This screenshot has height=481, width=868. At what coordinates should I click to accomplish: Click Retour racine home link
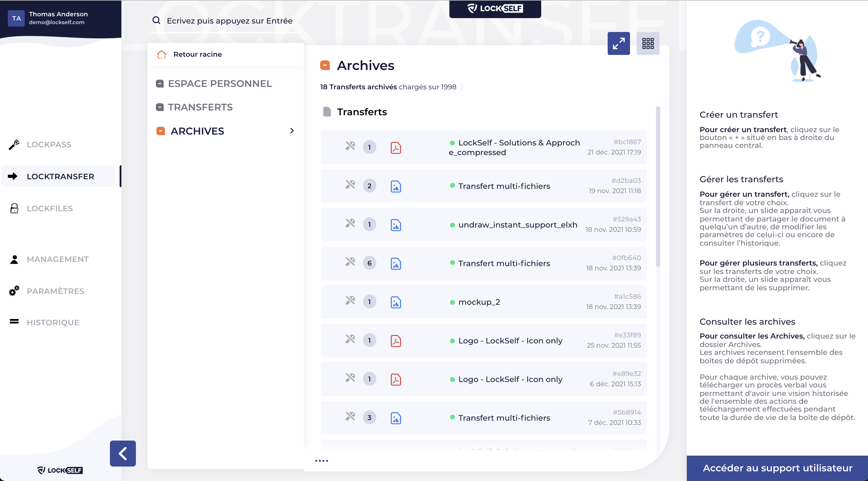click(x=198, y=54)
